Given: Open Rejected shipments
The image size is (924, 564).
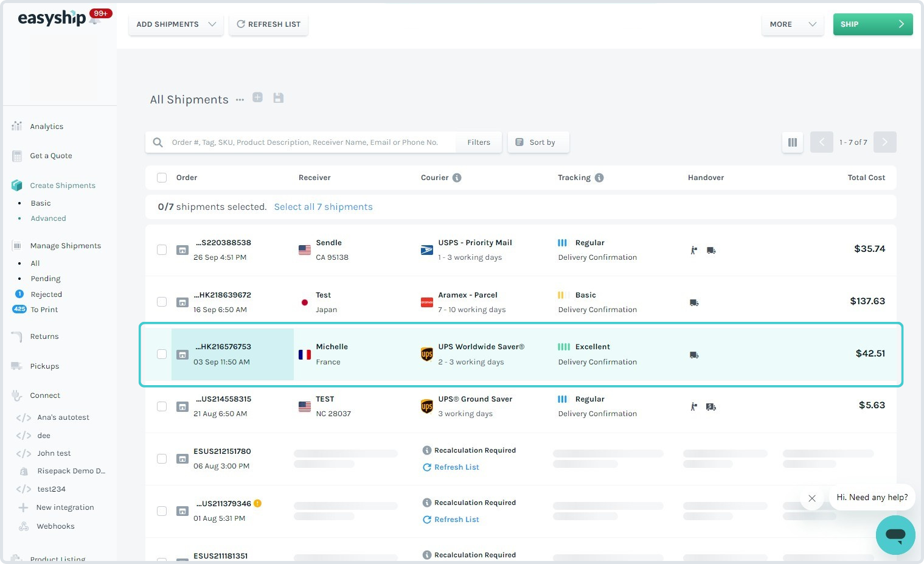Looking at the screenshot, I should (46, 294).
